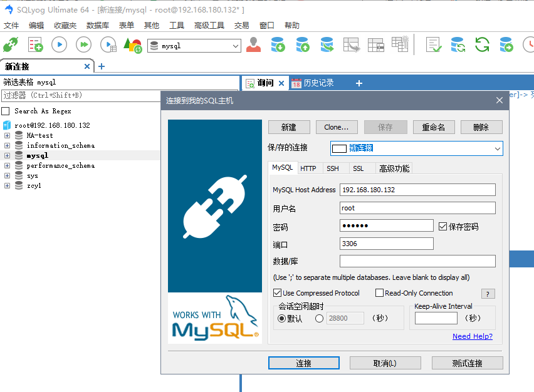The height and width of the screenshot is (392, 534).
Task: Open the Need Help? link
Action: tap(473, 336)
